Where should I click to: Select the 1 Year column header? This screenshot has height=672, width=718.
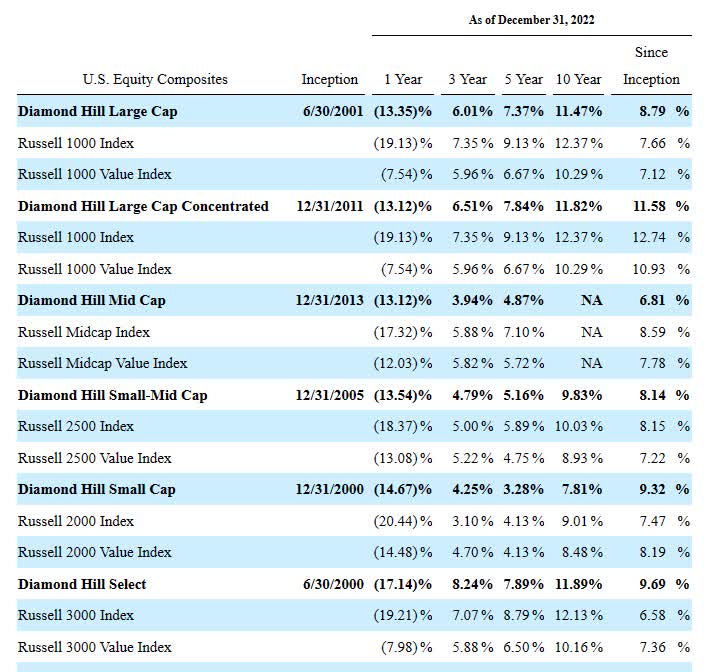point(403,79)
